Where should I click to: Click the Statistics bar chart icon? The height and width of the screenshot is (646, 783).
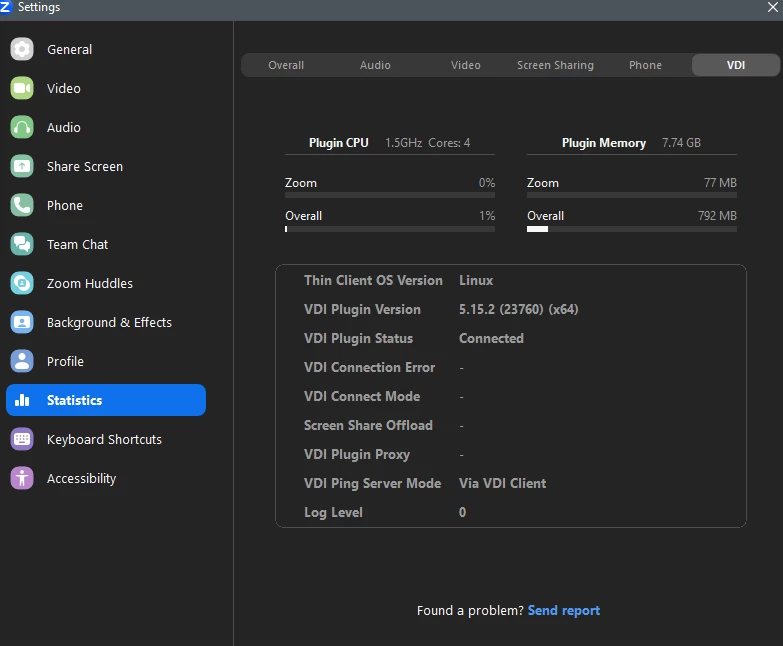click(x=22, y=400)
